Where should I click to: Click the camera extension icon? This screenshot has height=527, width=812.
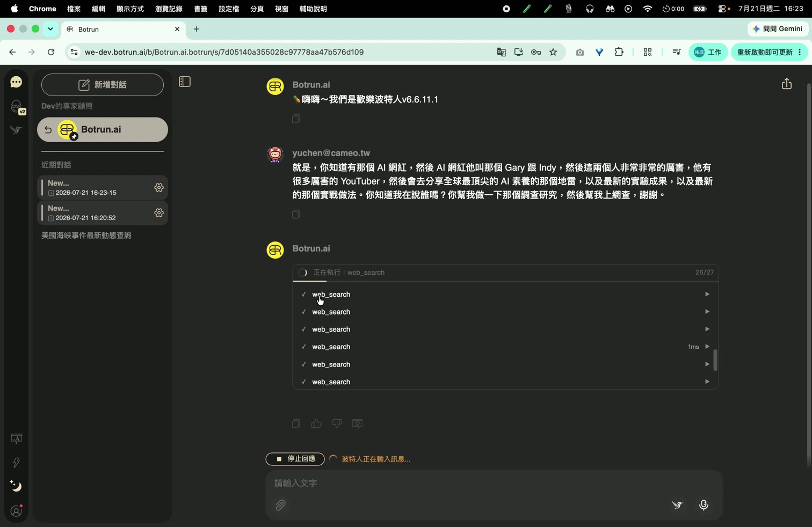tap(580, 52)
